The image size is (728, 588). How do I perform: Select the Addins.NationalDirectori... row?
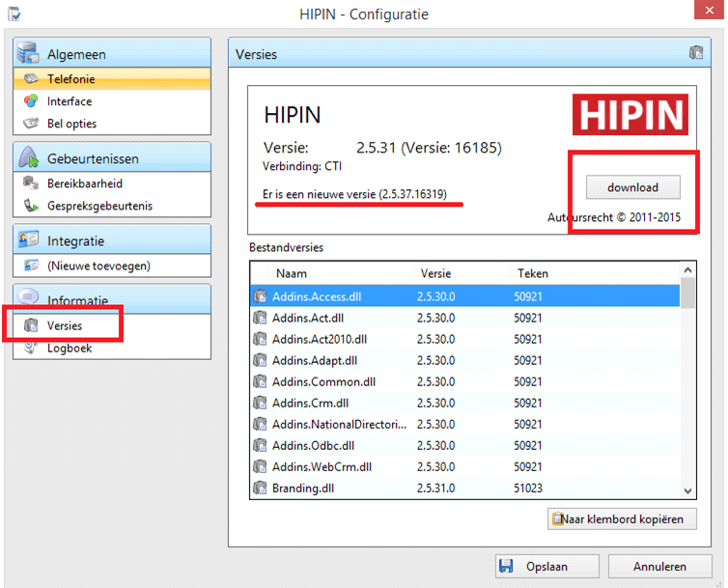pyautogui.click(x=464, y=424)
